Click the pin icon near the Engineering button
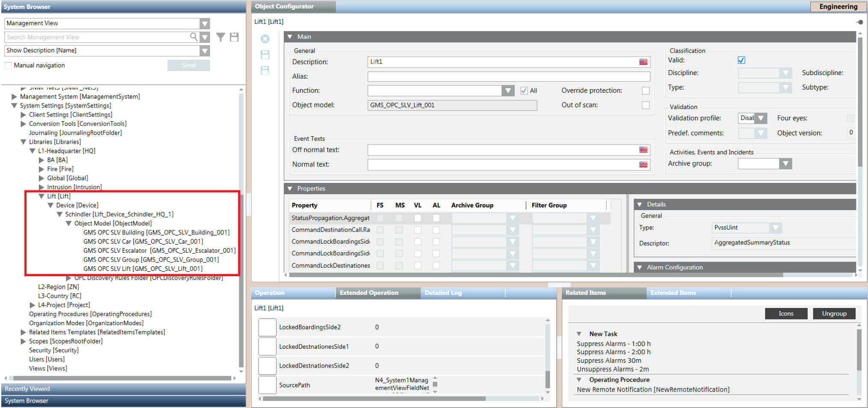 [x=860, y=21]
